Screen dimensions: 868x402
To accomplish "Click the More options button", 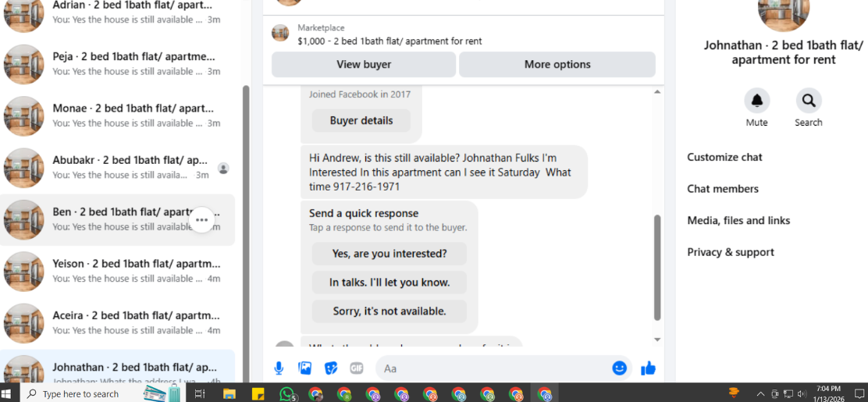I will [x=557, y=64].
